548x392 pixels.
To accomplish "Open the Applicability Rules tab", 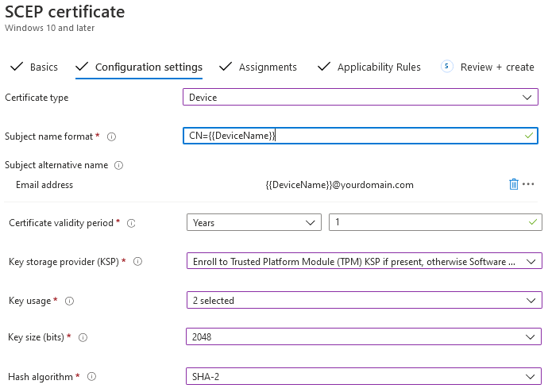I will pyautogui.click(x=369, y=67).
